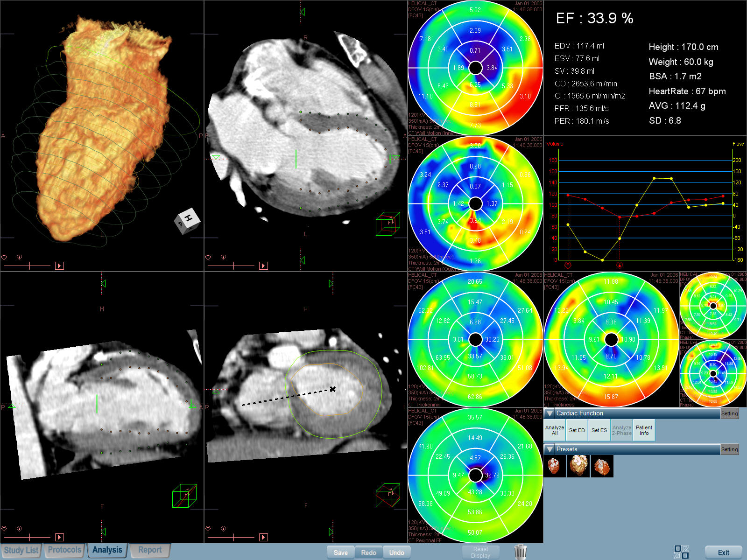Select the first heart preset thumbnail
747x560 pixels.
pyautogui.click(x=554, y=466)
